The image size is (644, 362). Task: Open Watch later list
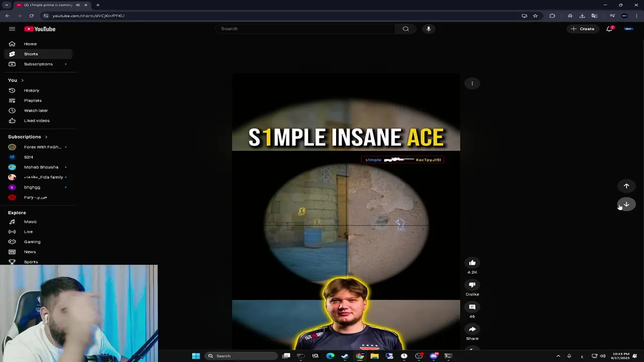point(38,111)
